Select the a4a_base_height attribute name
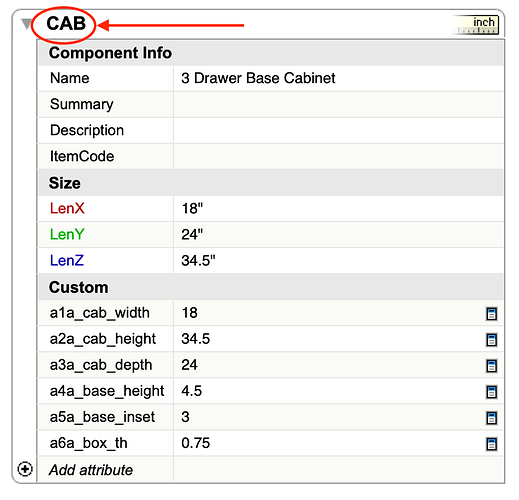 pos(107,391)
